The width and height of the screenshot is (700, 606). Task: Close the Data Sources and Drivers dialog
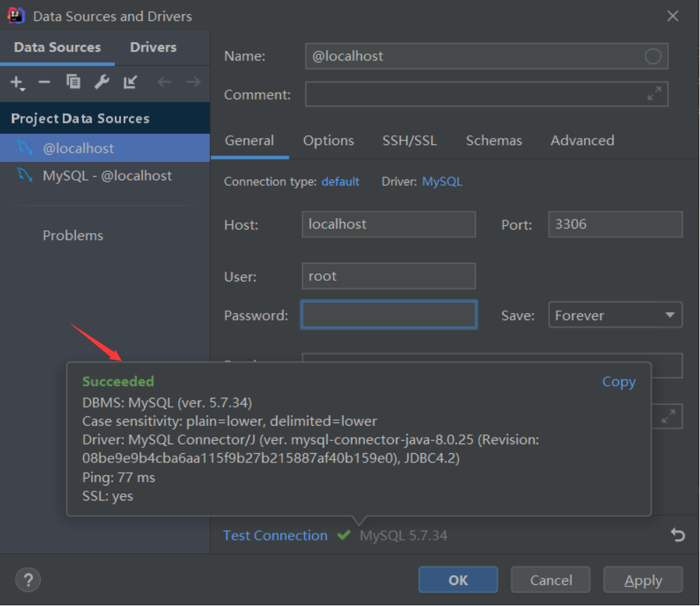[x=673, y=16]
